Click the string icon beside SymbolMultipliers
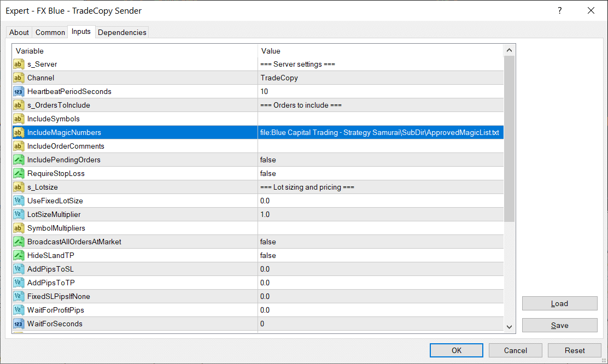Image resolution: width=608 pixels, height=364 pixels. (19, 228)
